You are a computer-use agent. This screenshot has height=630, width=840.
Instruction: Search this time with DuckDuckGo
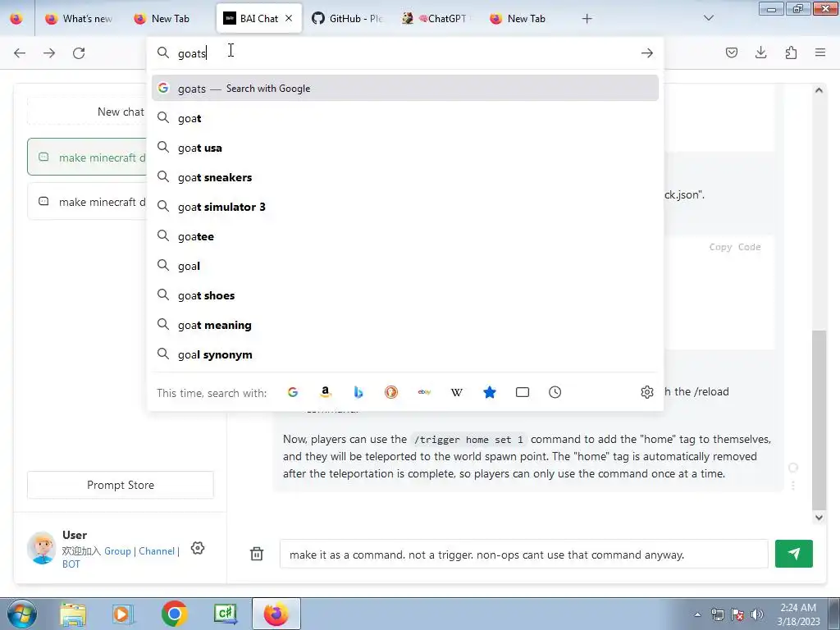coord(391,392)
